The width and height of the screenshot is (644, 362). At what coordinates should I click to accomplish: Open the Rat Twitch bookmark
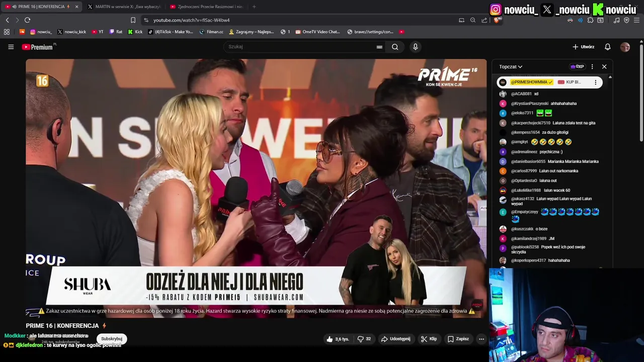pyautogui.click(x=116, y=32)
